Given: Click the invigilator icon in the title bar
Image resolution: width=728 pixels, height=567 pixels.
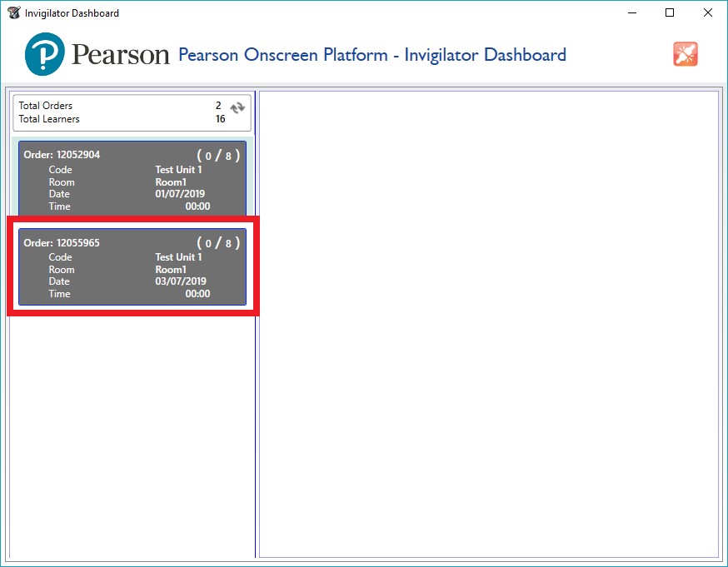Looking at the screenshot, I should pos(12,12).
